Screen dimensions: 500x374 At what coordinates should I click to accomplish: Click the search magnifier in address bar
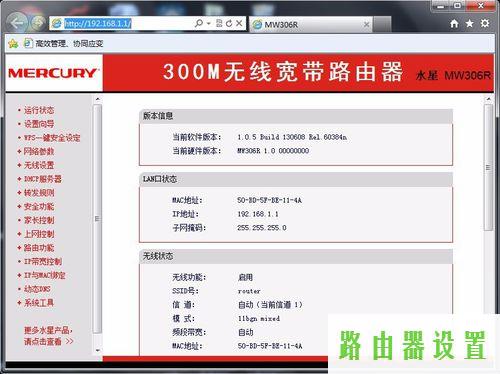tap(199, 23)
